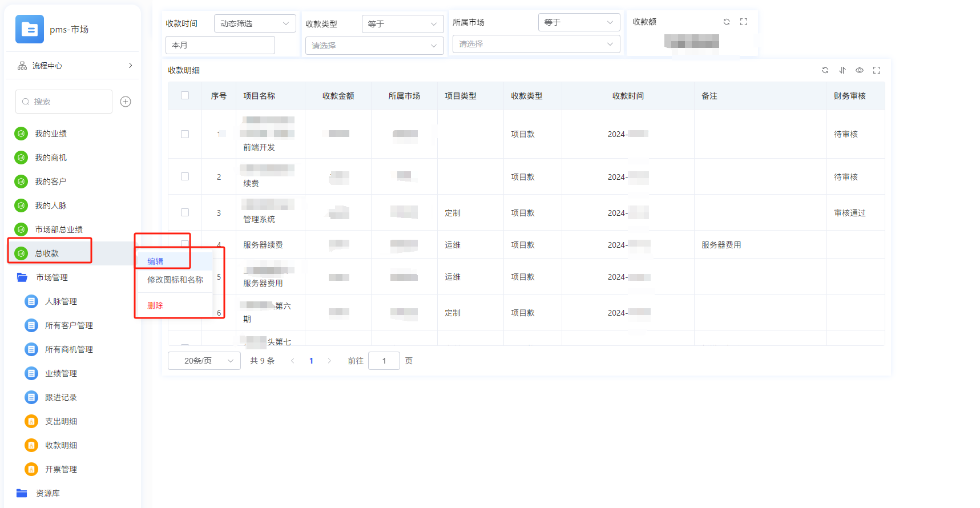The height and width of the screenshot is (508, 980).
Task: Expand the 流程中心 menu arrow
Action: click(x=130, y=66)
